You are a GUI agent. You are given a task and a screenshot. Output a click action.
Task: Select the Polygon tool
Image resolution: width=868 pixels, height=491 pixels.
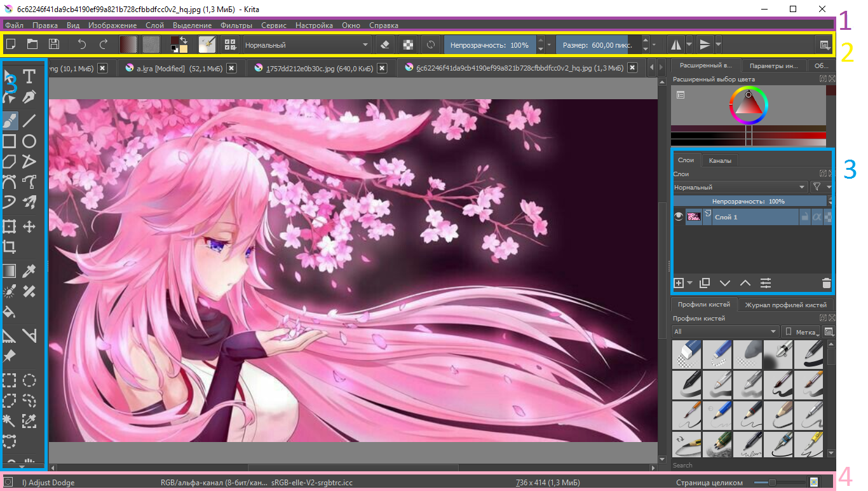tap(10, 161)
